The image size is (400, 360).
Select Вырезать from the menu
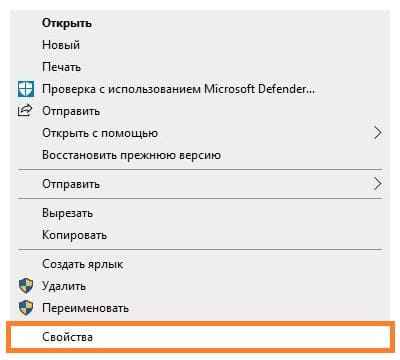[x=67, y=213]
